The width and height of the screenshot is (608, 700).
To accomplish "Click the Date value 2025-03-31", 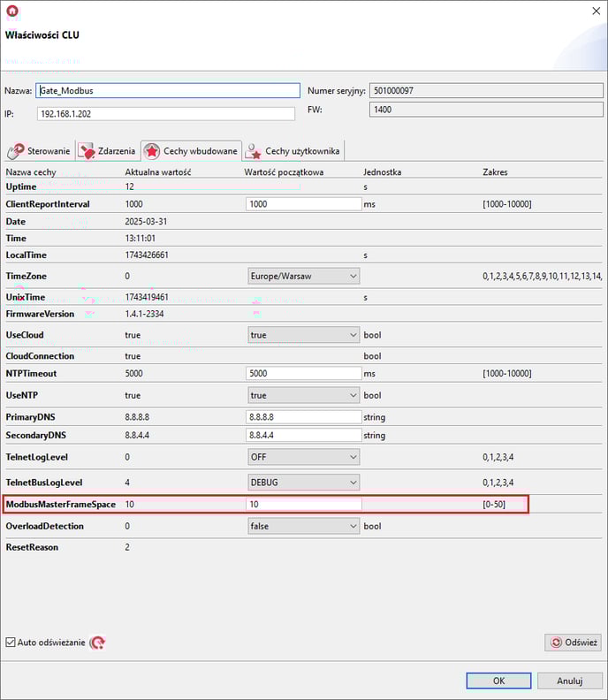I will coord(146,222).
